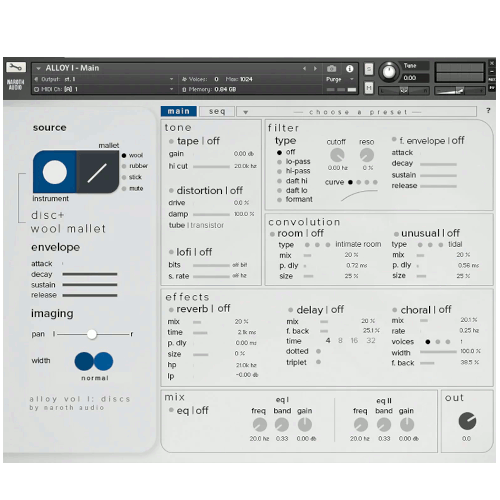Adjust eq I band knob
Screen dimensions: 500x500
click(282, 425)
